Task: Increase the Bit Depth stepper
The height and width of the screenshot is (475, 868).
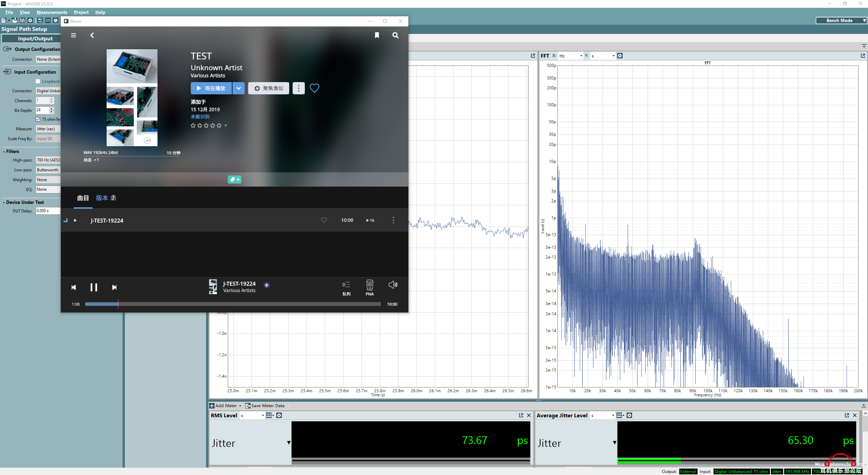Action: (x=52, y=109)
